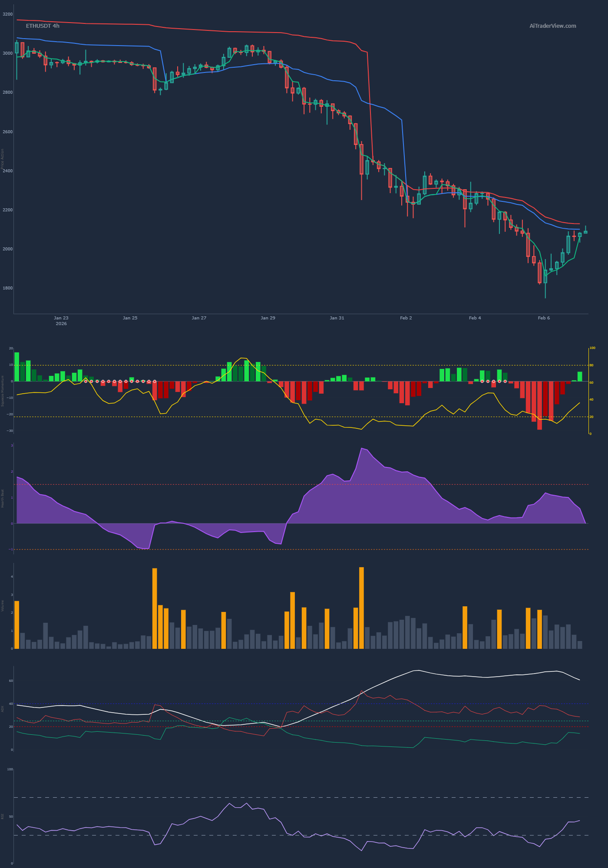
Task: Open the AiTraderView.com watermark link
Action: [552, 26]
